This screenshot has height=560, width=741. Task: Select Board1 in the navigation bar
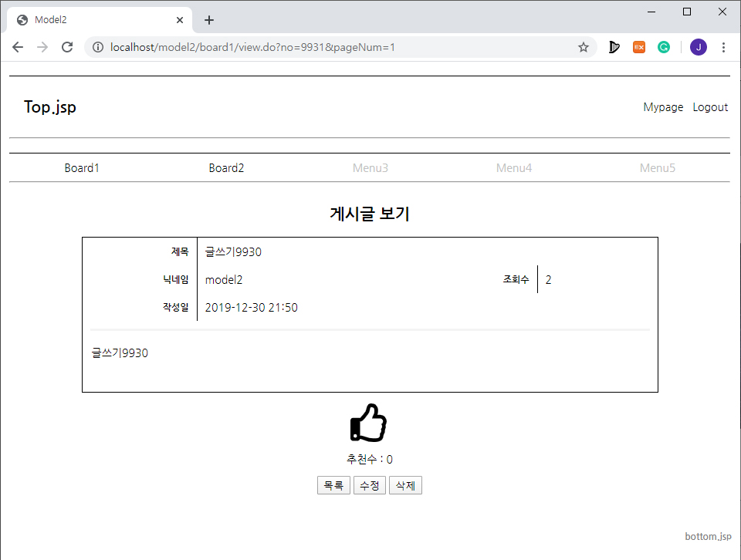[x=82, y=167]
